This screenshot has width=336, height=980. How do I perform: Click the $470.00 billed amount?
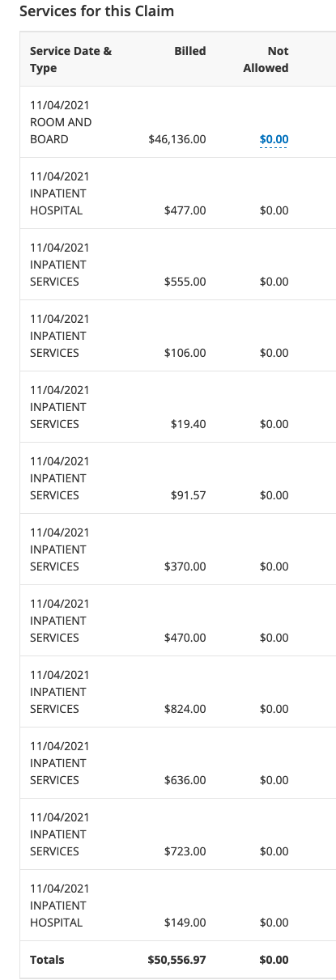185,638
